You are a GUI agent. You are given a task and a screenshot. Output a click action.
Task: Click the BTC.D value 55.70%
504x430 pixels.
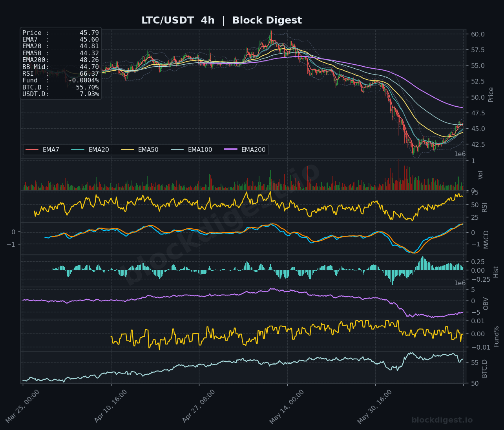(x=87, y=87)
